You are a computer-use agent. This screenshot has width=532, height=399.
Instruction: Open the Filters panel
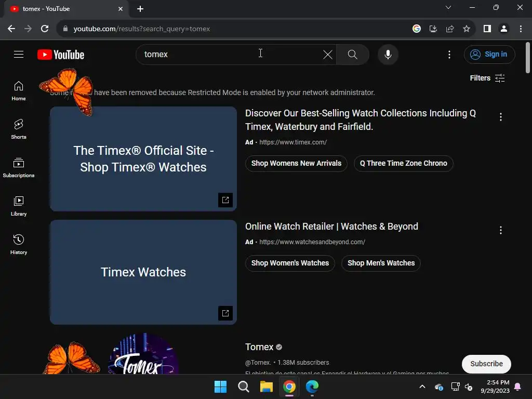[x=487, y=78]
